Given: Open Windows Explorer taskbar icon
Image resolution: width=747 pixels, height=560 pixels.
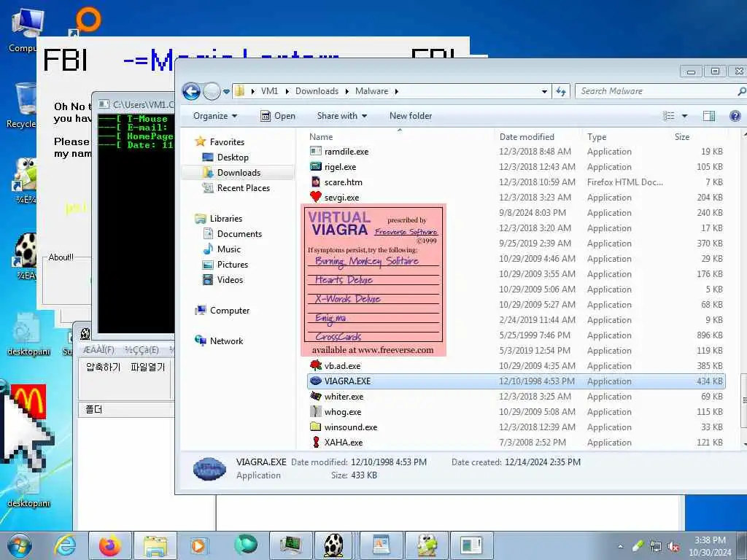Looking at the screenshot, I should click(x=155, y=545).
